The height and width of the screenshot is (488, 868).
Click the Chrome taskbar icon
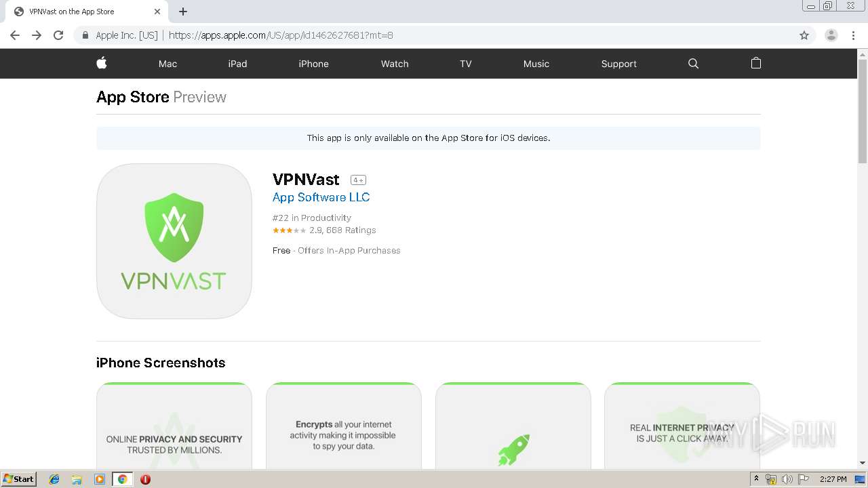point(123,479)
